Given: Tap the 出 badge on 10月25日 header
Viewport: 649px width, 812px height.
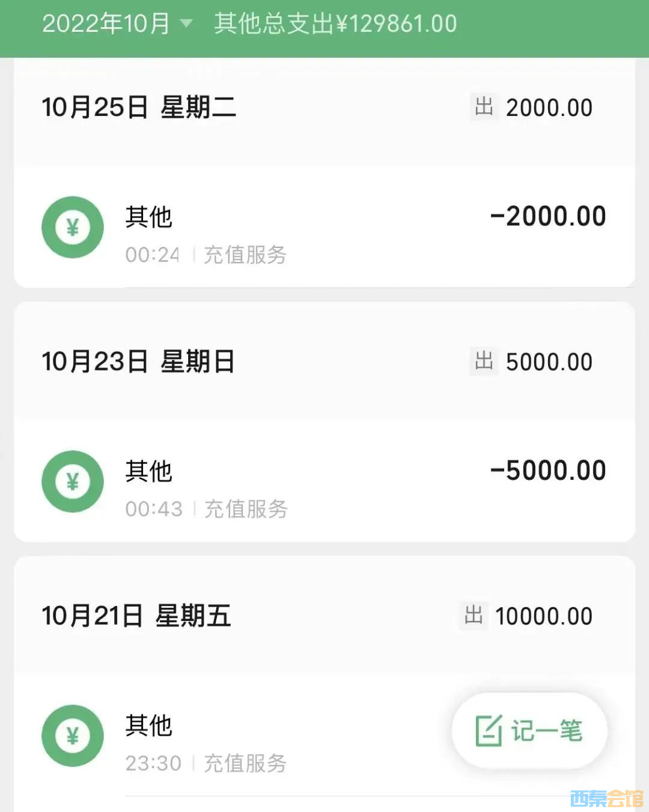Looking at the screenshot, I should click(x=484, y=108).
